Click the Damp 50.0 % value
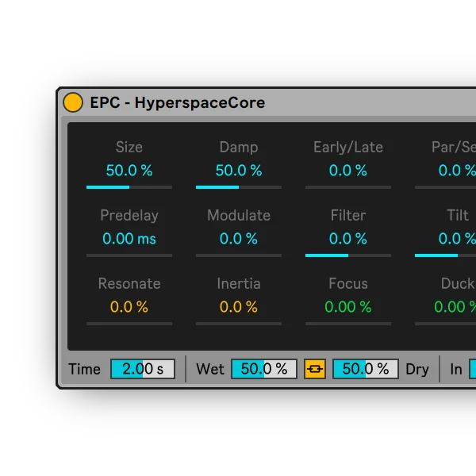Viewport: 476px width, 476px height. click(x=239, y=171)
